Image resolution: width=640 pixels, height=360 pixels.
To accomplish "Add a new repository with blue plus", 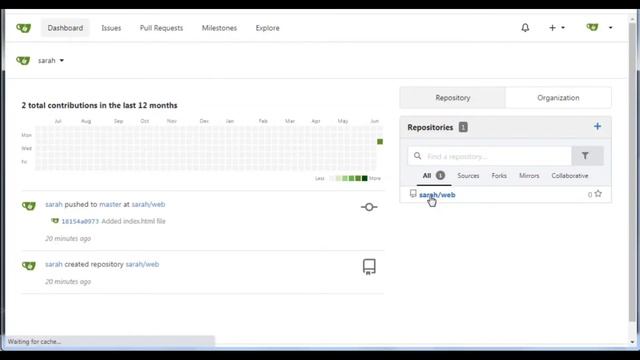I will tap(597, 127).
